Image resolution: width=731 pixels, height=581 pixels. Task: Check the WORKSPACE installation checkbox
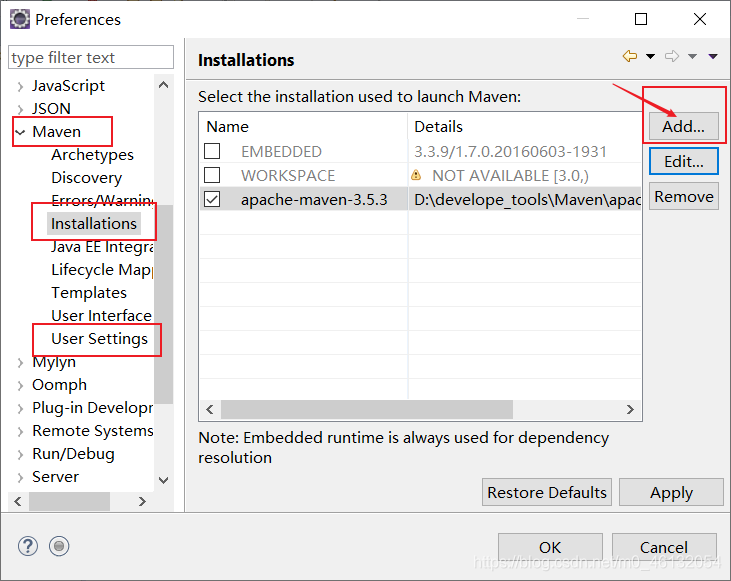pos(212,175)
